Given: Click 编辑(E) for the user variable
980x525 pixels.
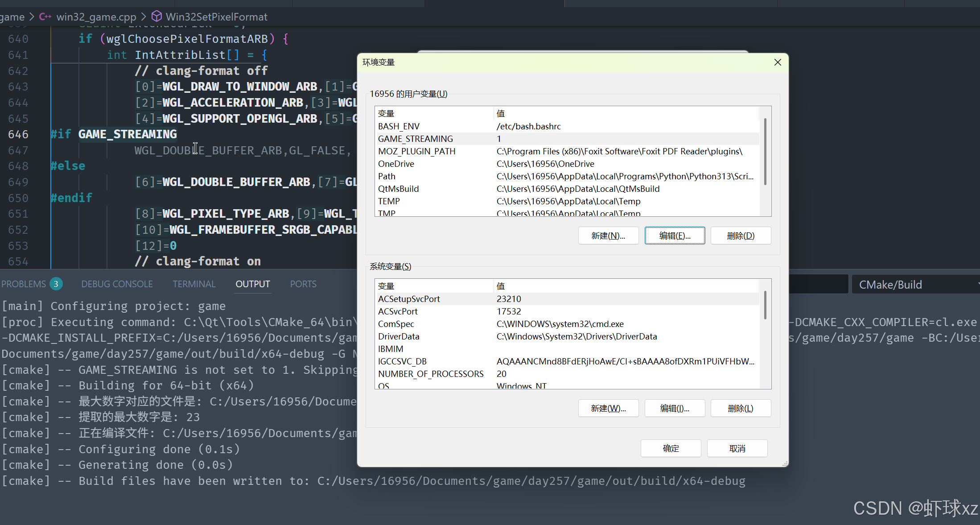Looking at the screenshot, I should point(675,236).
